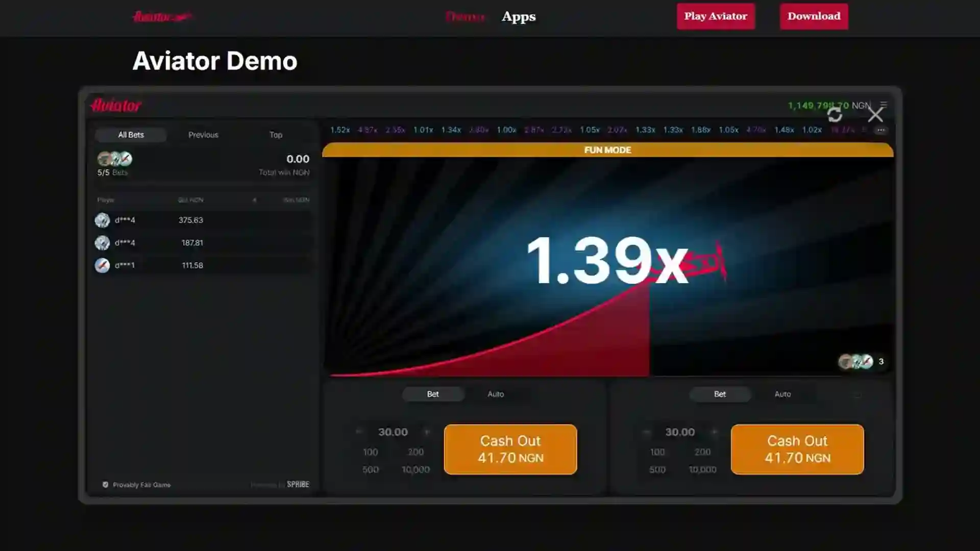Click the 1.39x current multiplier display
Viewport: 980px width, 551px height.
point(607,261)
